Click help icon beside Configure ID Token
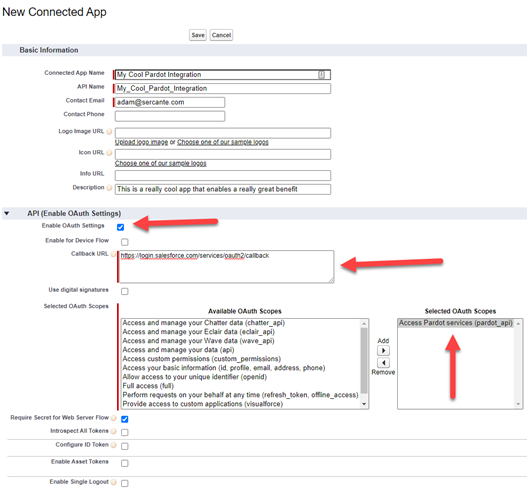The width and height of the screenshot is (527, 489). (x=114, y=445)
